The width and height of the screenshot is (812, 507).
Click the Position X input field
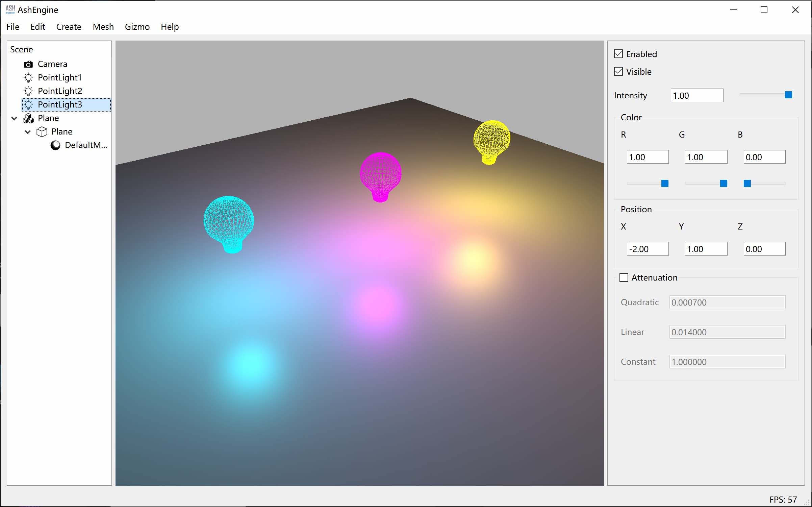647,249
